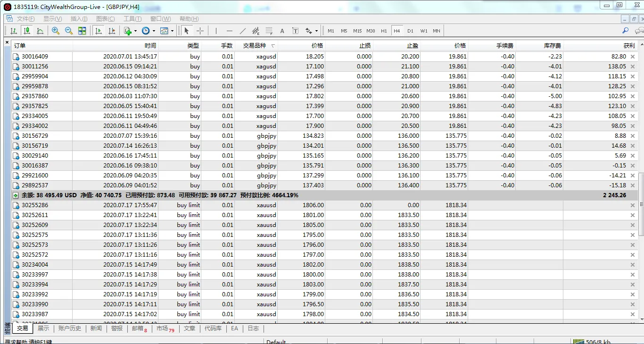This screenshot has height=344, width=644.
Task: Switch timeframe to M1
Action: click(331, 31)
